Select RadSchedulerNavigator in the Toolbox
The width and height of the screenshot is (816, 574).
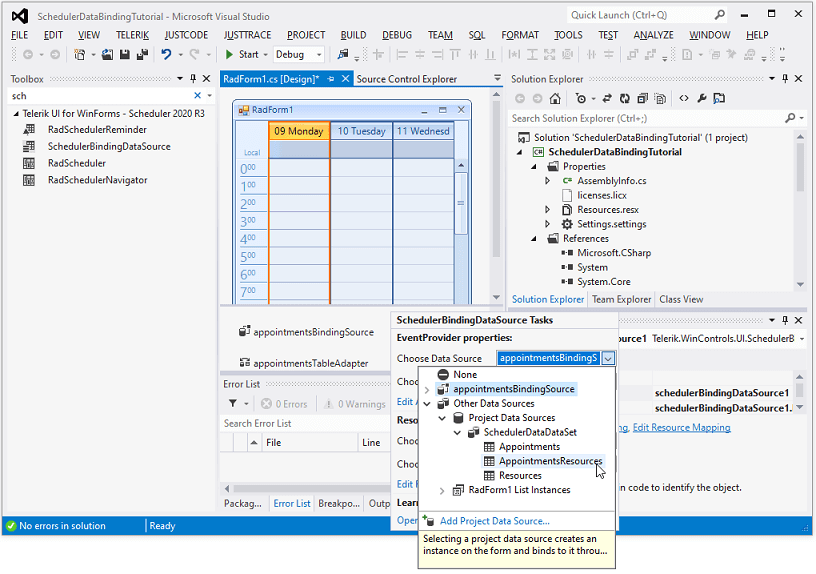pyautogui.click(x=97, y=180)
